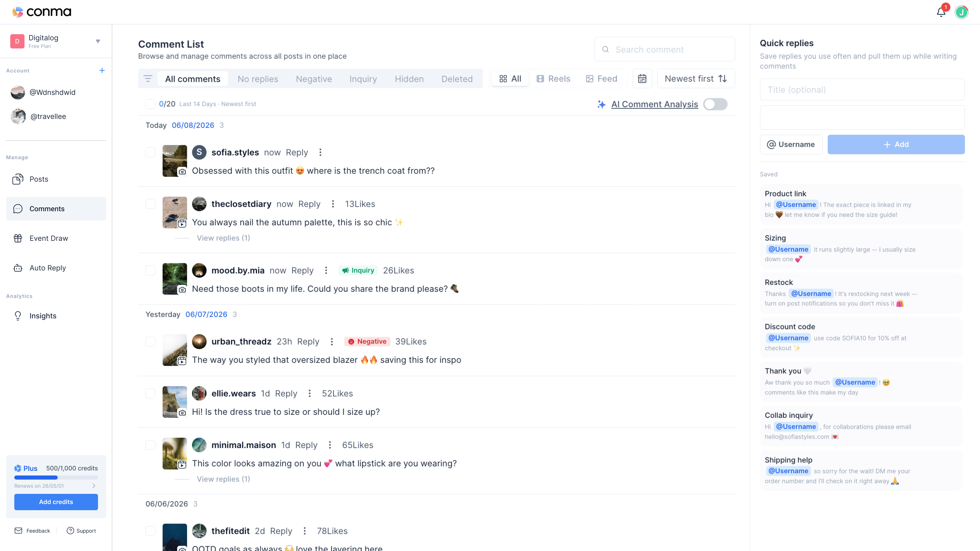Click the Search comment field
The width and height of the screenshot is (980, 551).
(x=665, y=49)
